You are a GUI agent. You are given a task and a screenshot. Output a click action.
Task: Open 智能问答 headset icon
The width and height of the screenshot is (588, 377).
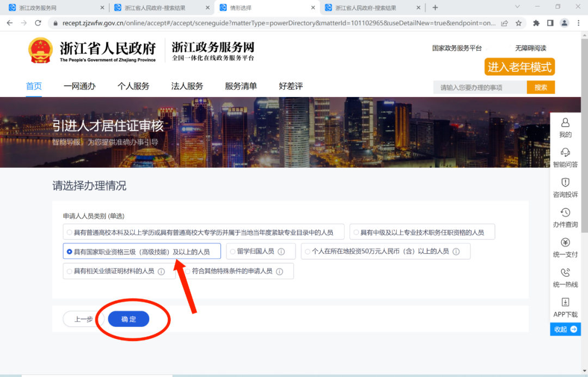[565, 153]
